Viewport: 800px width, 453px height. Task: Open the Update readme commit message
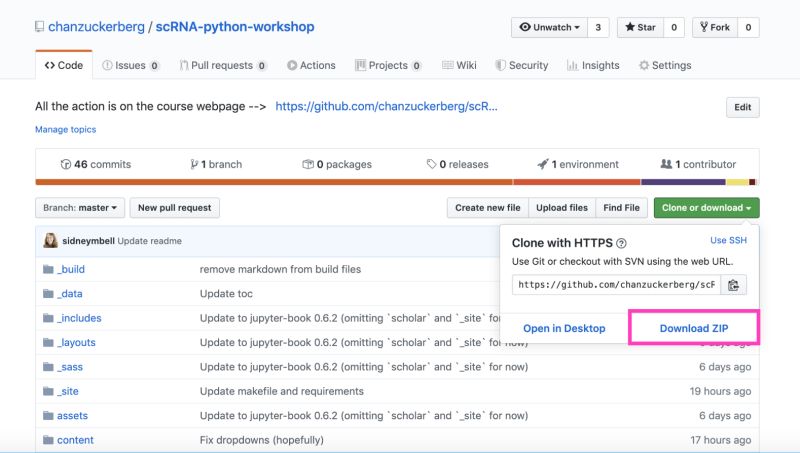pyautogui.click(x=149, y=241)
